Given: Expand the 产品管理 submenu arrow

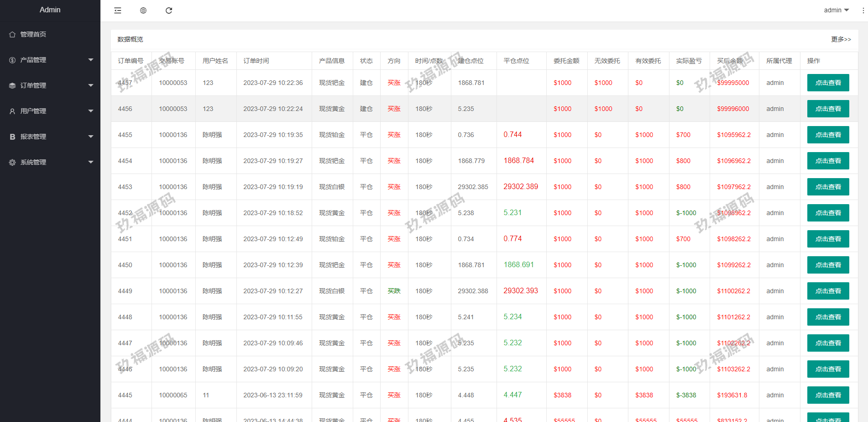Looking at the screenshot, I should (90, 60).
